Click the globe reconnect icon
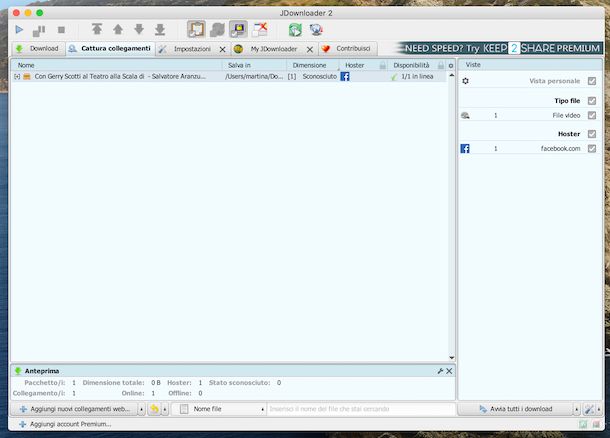The width and height of the screenshot is (610, 438). 316,30
